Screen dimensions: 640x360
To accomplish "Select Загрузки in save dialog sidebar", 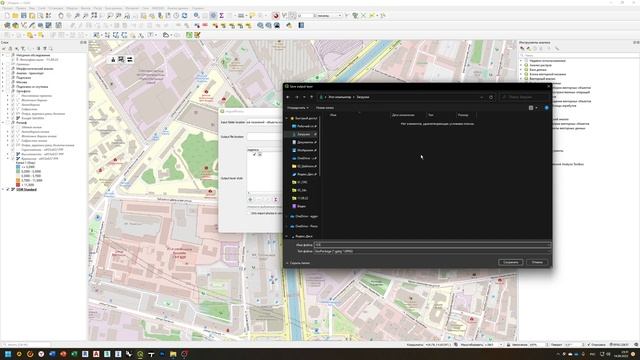I will pyautogui.click(x=304, y=134).
